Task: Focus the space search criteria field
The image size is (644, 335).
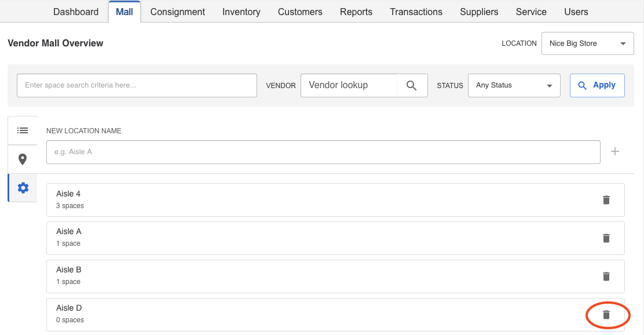Action: click(137, 86)
